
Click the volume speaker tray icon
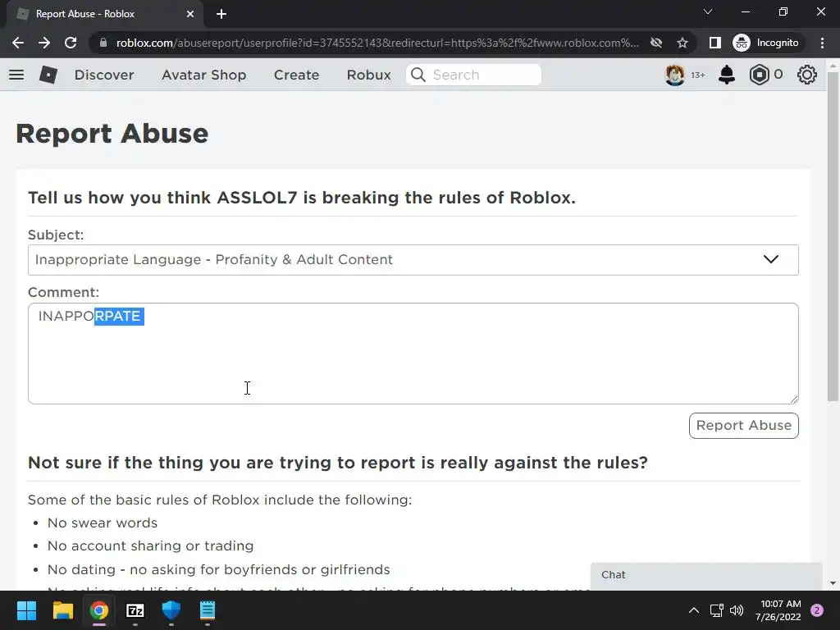(x=737, y=610)
